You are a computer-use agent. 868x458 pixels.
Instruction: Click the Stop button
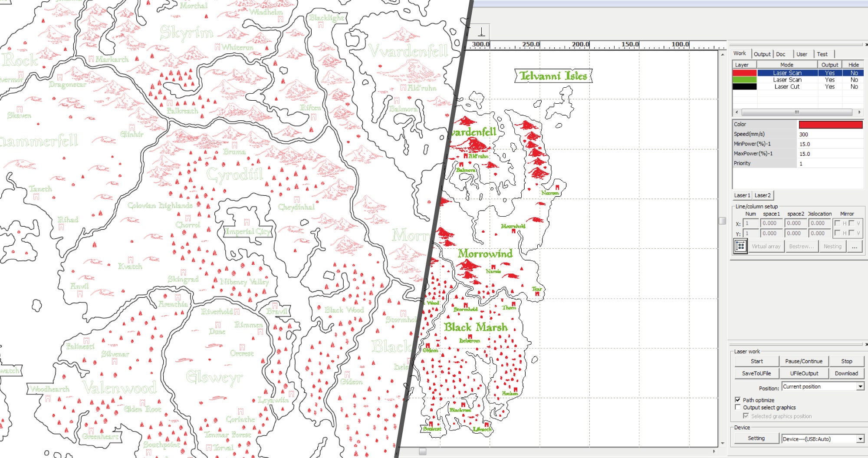(846, 361)
